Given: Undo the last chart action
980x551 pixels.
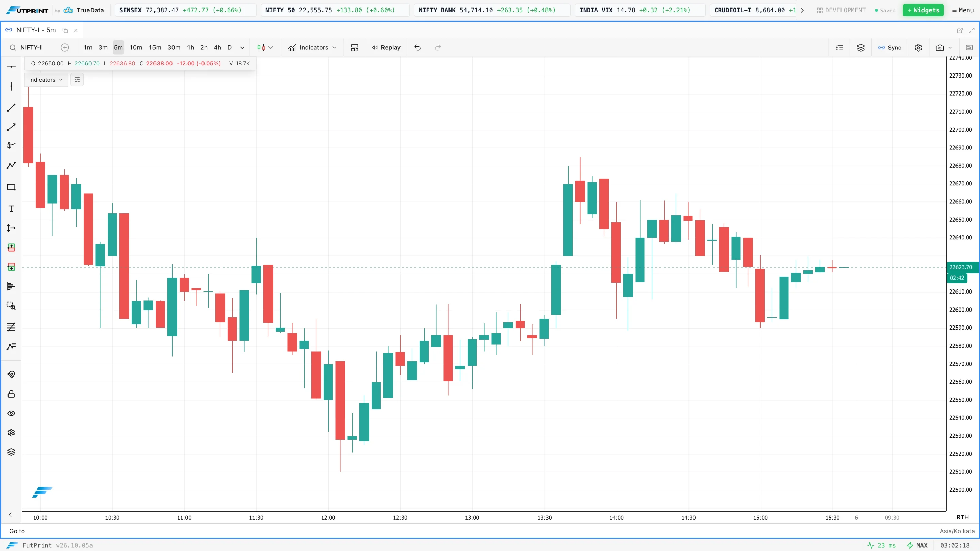Looking at the screenshot, I should (x=417, y=48).
